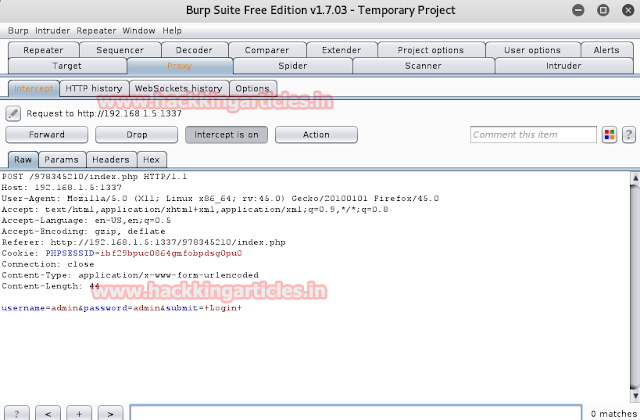Click the request editor scroll up arrow

tap(635, 178)
